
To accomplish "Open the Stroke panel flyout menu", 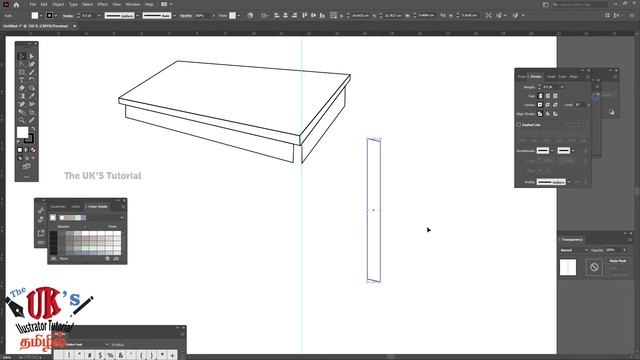I will [x=587, y=77].
